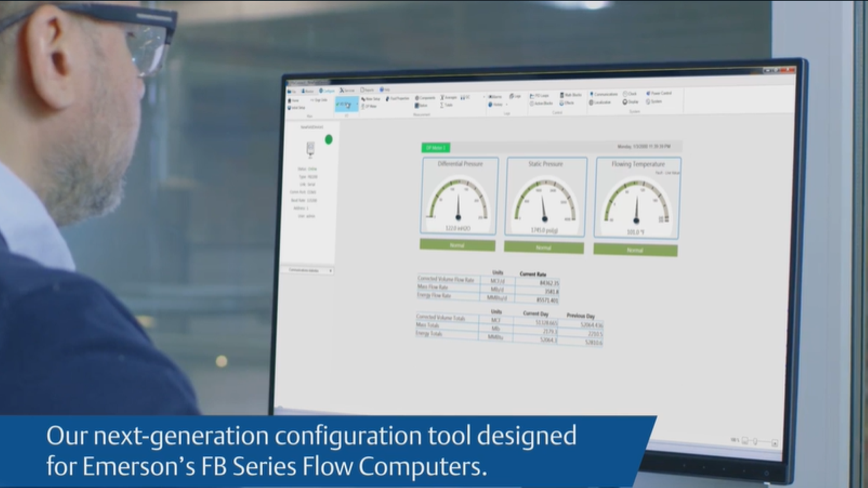Open Power Control in the System group
This screenshot has width=868, height=488.
click(x=659, y=93)
